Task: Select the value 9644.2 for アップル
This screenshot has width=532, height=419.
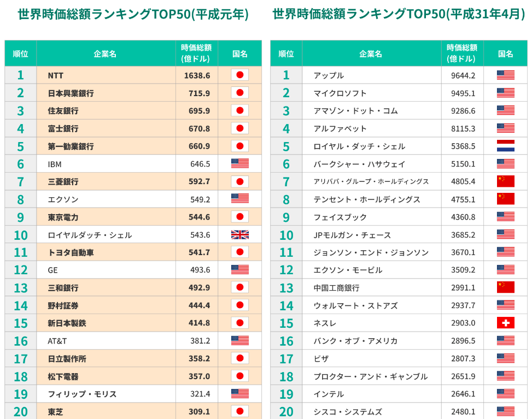Action: (x=463, y=75)
